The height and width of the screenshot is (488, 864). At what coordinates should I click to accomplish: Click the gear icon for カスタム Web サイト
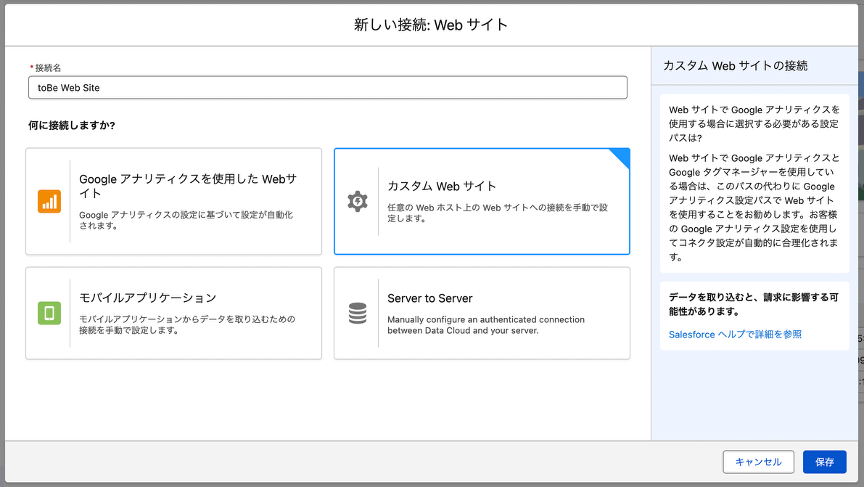(357, 201)
